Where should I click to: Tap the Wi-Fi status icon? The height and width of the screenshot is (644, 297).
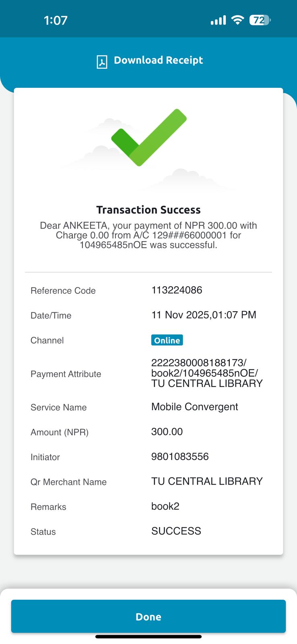238,20
